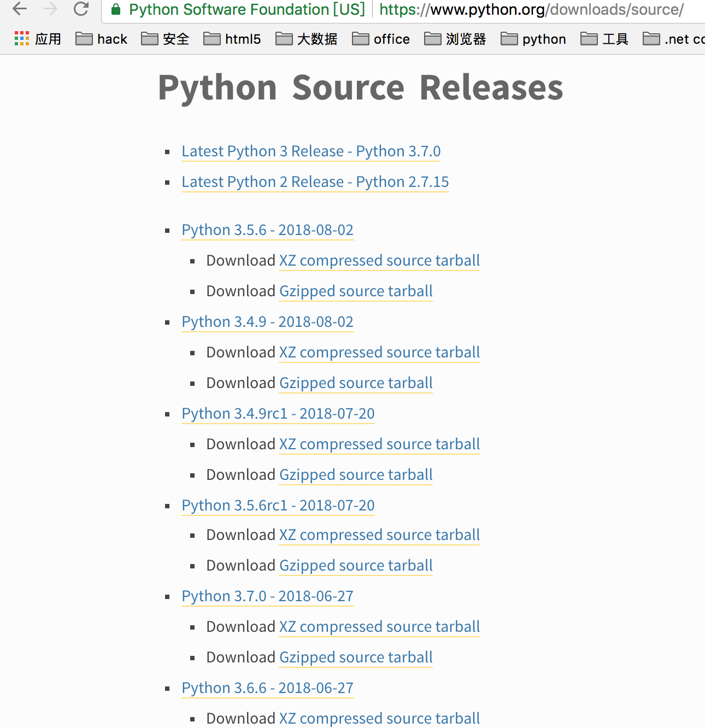
Task: Download Gzipped source tarball for Python 3.7.0
Action: (x=356, y=657)
